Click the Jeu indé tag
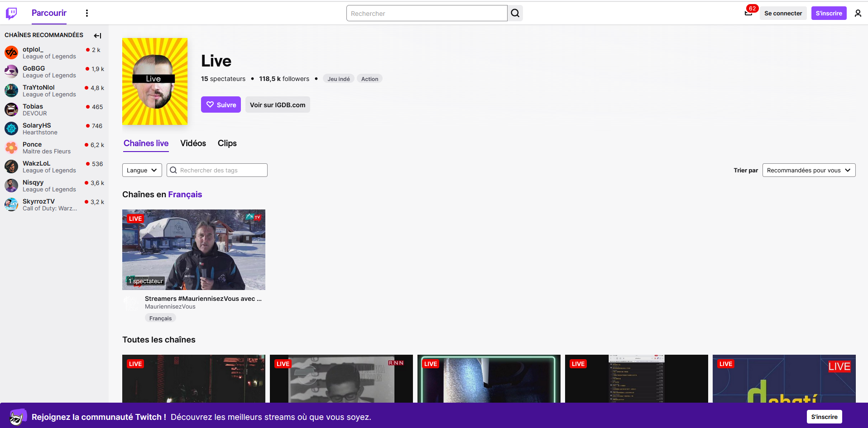Viewport: 868px width, 428px height. click(x=338, y=79)
